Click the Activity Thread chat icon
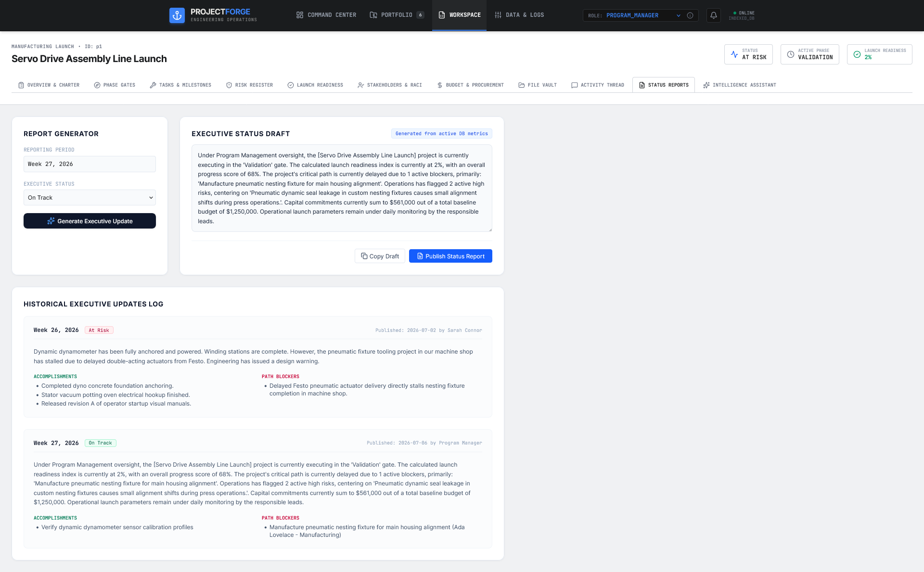The image size is (924, 572). tap(575, 85)
